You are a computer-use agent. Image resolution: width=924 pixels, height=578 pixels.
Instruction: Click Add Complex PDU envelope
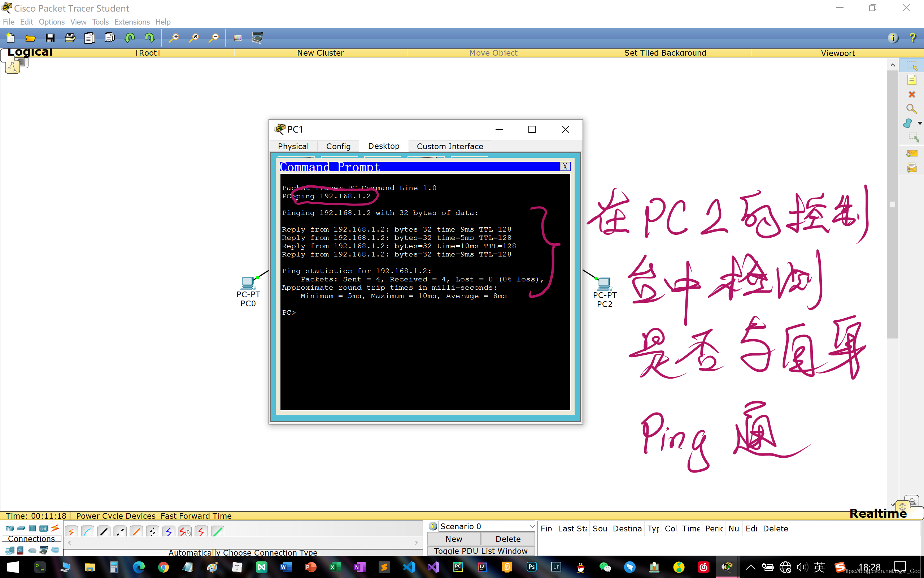click(912, 168)
